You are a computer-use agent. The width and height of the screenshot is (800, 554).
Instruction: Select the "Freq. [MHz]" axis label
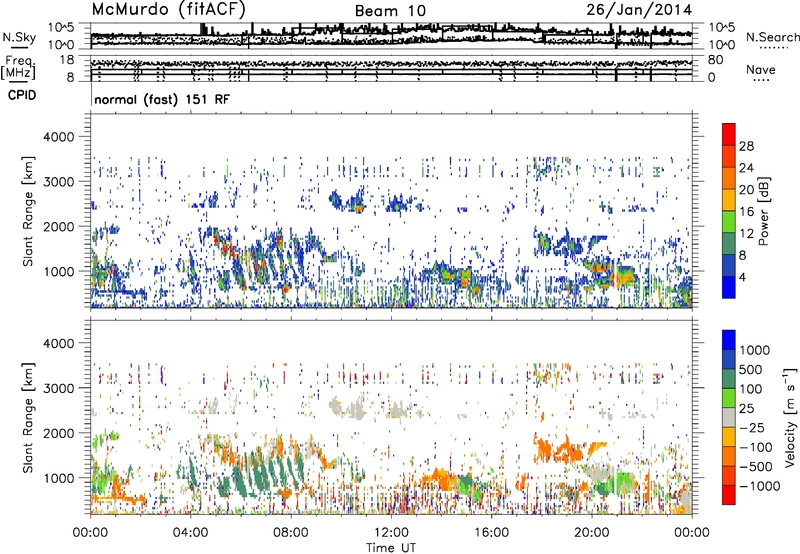tap(19, 68)
